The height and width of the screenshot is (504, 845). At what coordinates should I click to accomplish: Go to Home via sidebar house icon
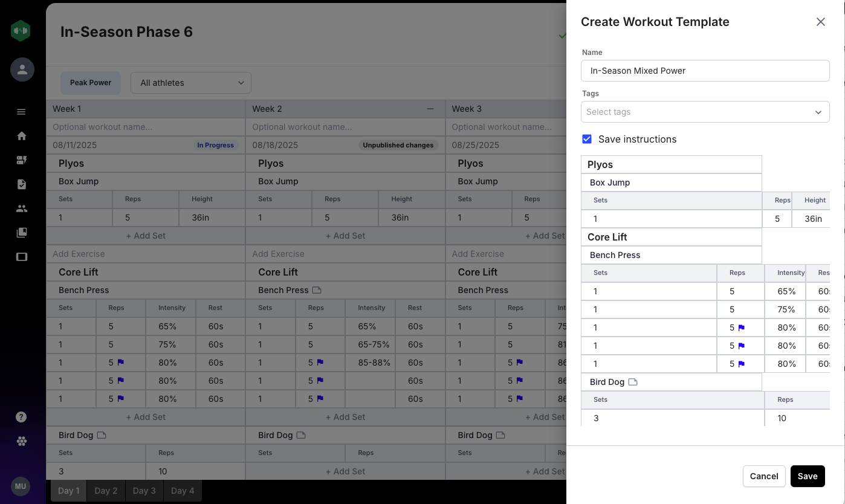point(22,136)
